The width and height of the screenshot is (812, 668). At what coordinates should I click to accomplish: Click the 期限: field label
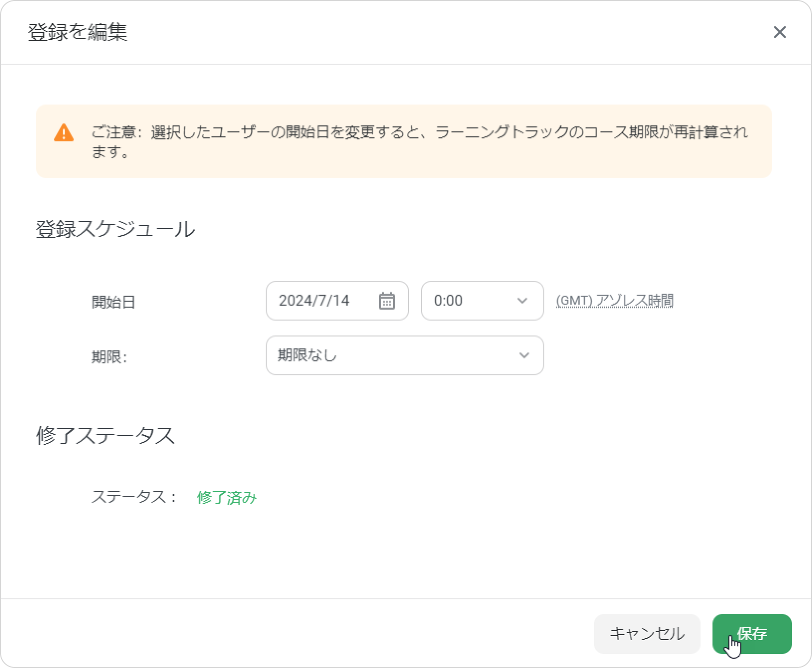coord(109,357)
